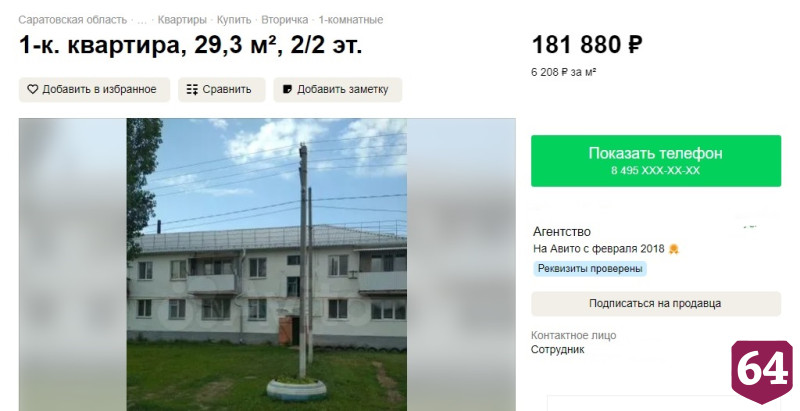Click the seller award badge icon
Screen dimensions: 800x411
[x=674, y=249]
